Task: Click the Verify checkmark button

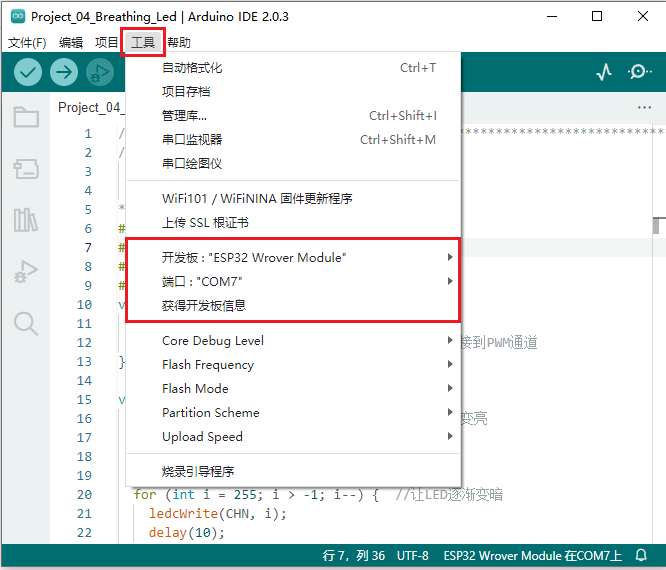Action: 28,72
